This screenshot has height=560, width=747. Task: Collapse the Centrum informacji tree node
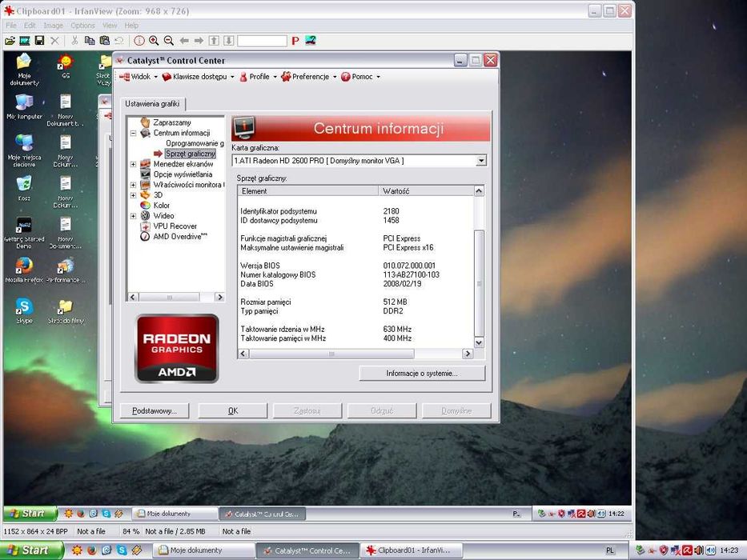(x=134, y=134)
